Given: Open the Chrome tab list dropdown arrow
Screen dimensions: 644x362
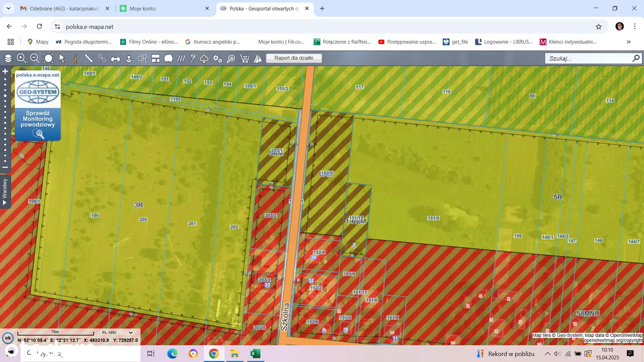Looking at the screenshot, I should (8, 9).
